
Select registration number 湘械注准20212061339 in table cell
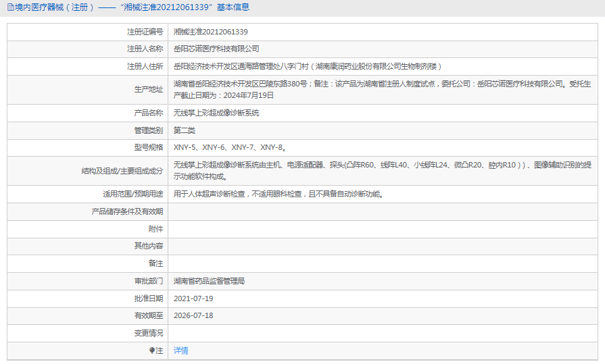(x=210, y=32)
